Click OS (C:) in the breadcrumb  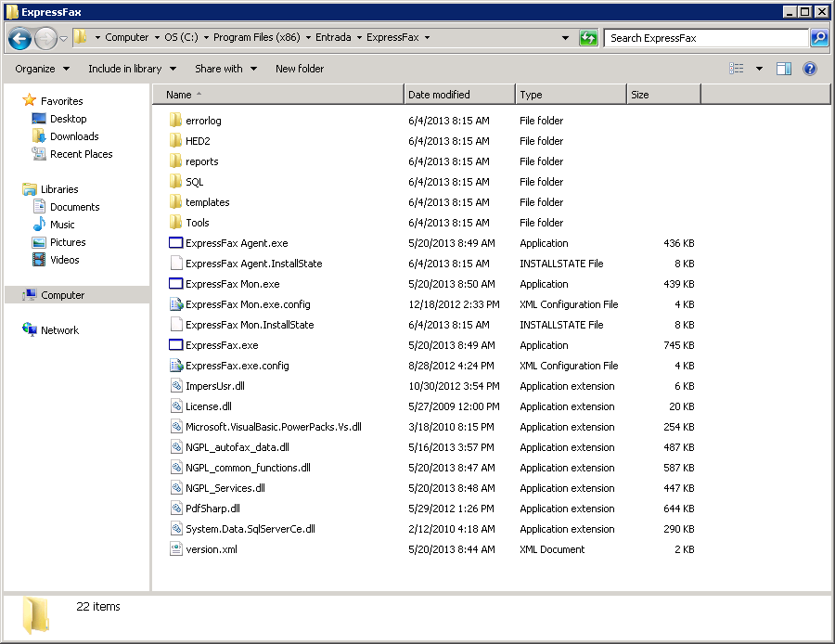(181, 37)
